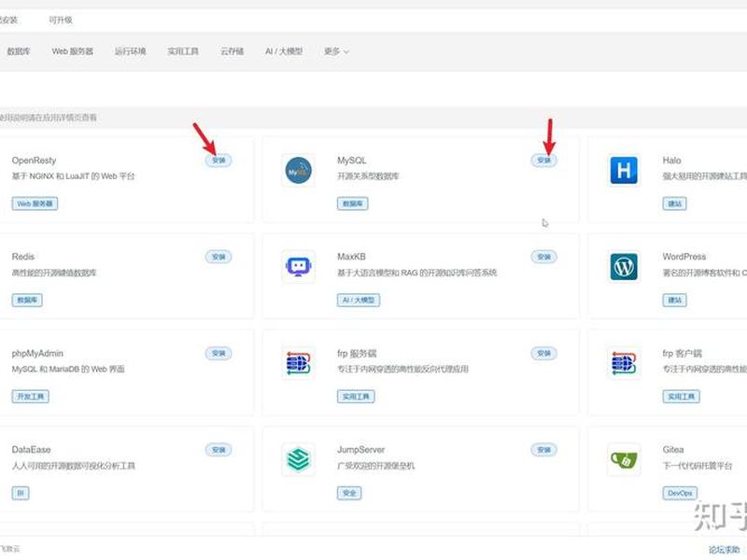Click the BI tag on DataEase card
This screenshot has width=747, height=560.
[21, 494]
